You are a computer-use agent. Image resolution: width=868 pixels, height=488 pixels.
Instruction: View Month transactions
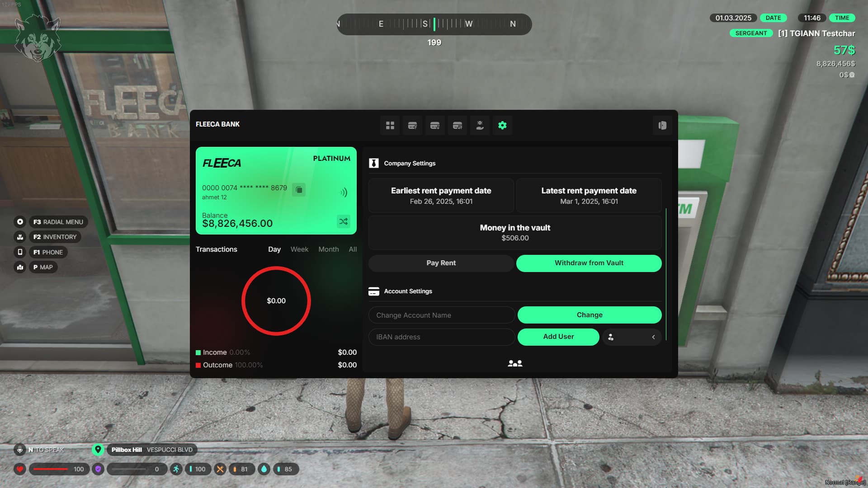pyautogui.click(x=328, y=249)
